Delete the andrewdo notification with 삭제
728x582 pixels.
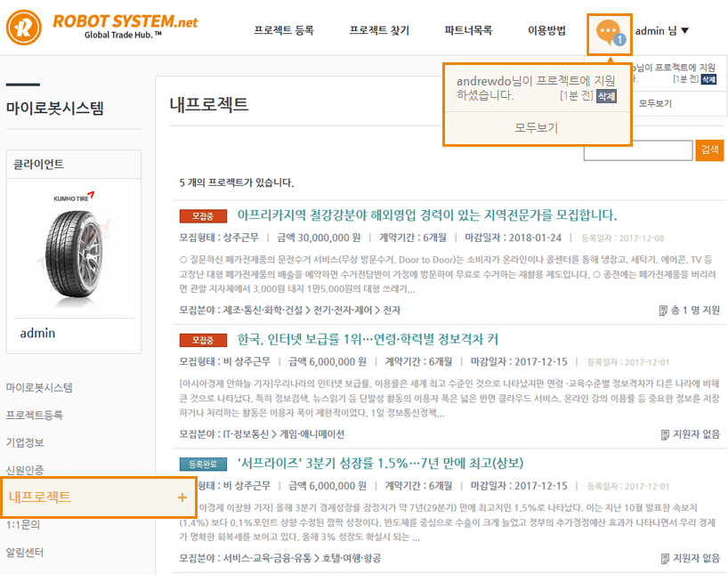606,96
